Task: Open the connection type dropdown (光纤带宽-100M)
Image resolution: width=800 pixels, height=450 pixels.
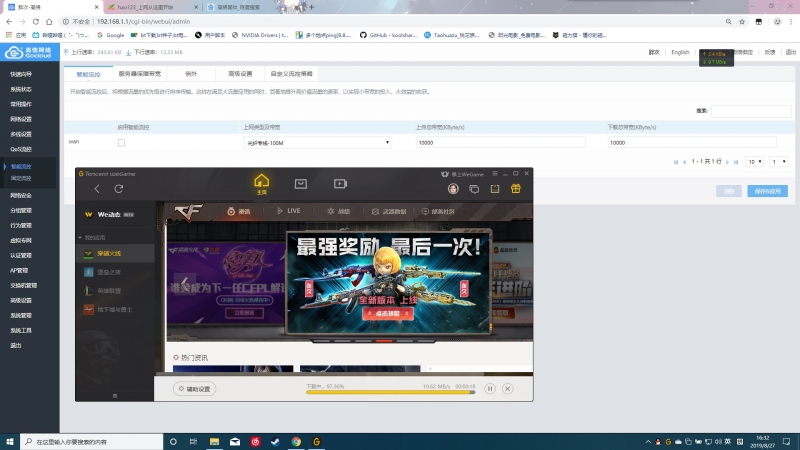Action: (x=318, y=143)
